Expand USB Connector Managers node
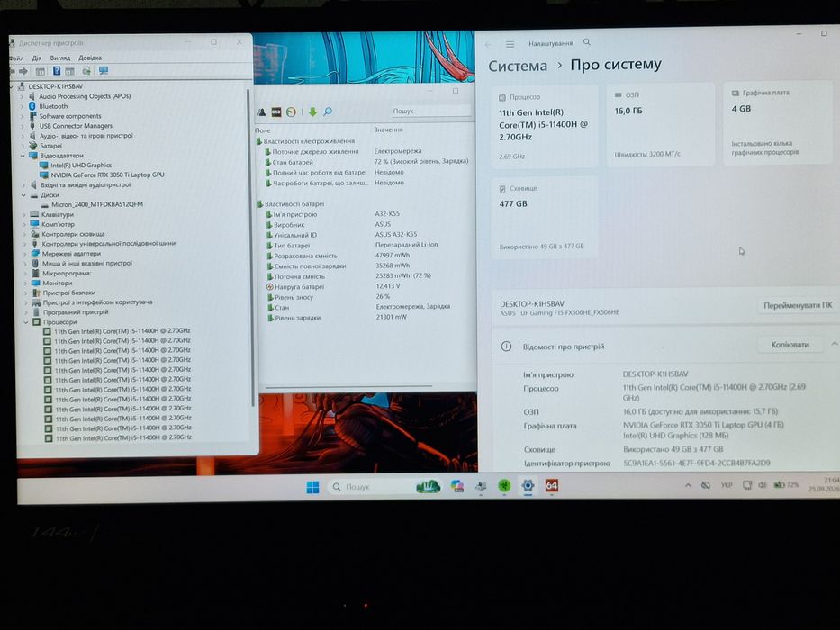This screenshot has width=840, height=630. 22,126
